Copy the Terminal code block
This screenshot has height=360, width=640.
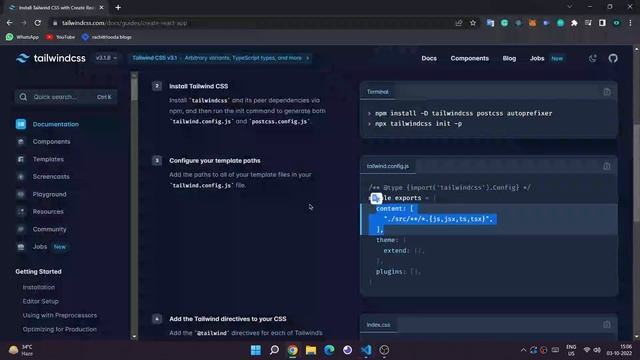coord(607,92)
